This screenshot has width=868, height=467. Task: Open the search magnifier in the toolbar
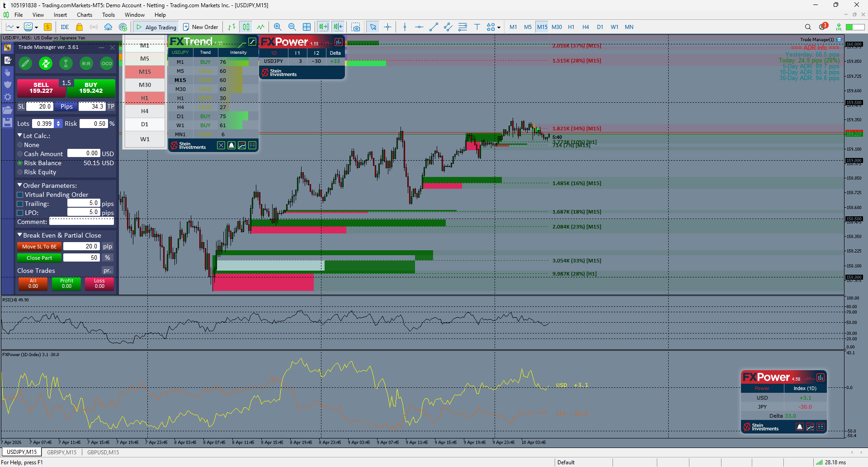(808, 27)
